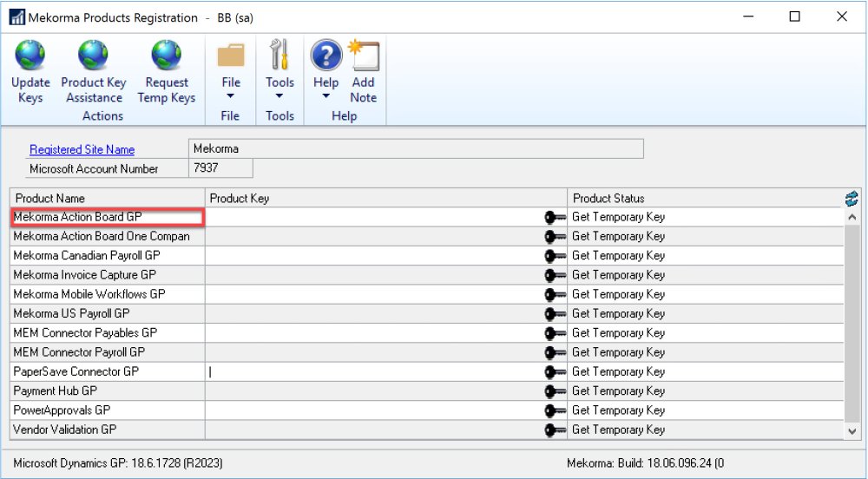Click Mekorma Build number status text
Screen dimensions: 868x479
(646, 463)
